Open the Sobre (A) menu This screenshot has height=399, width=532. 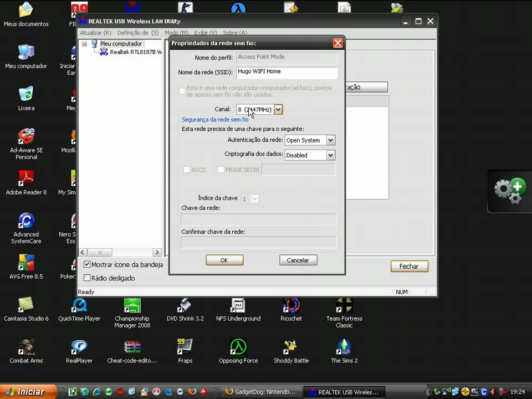[235, 33]
